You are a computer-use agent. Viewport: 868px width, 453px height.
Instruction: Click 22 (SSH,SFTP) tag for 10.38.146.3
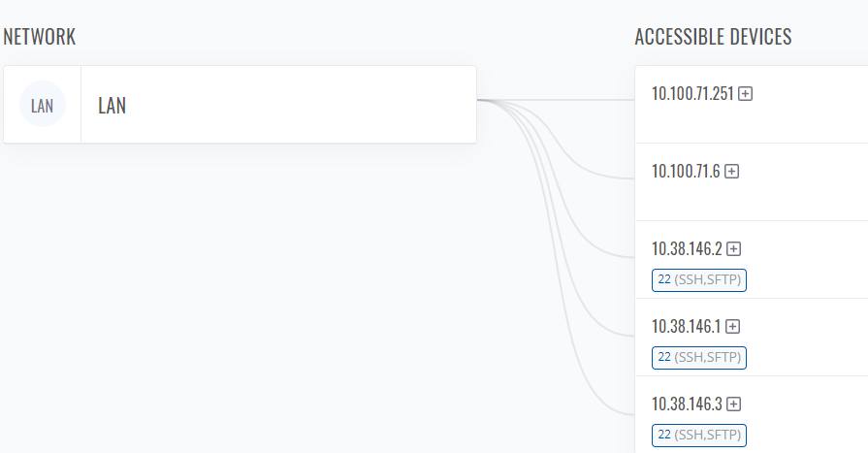[x=699, y=435]
